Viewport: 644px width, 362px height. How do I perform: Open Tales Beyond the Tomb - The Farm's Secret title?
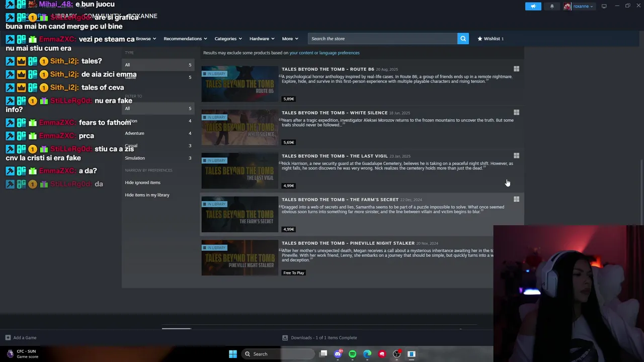(340, 200)
